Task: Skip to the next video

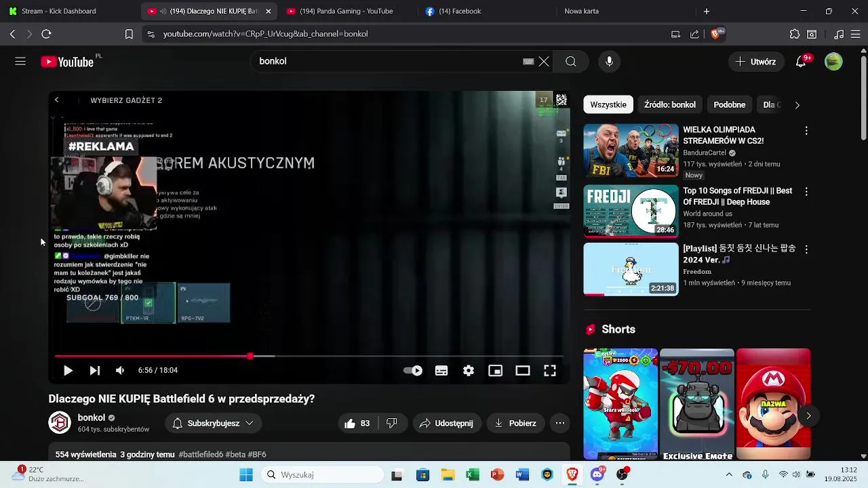Action: click(x=95, y=371)
